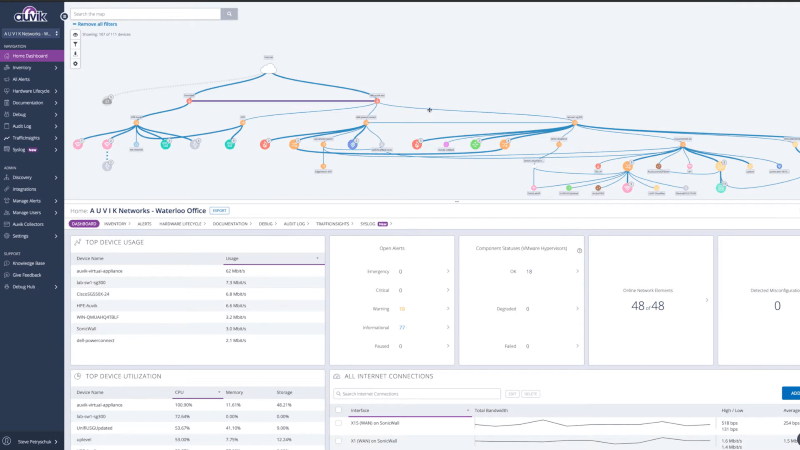Click the Hardware Lifecycle heart icon
Viewport: 800px width, 450px height.
click(7, 91)
